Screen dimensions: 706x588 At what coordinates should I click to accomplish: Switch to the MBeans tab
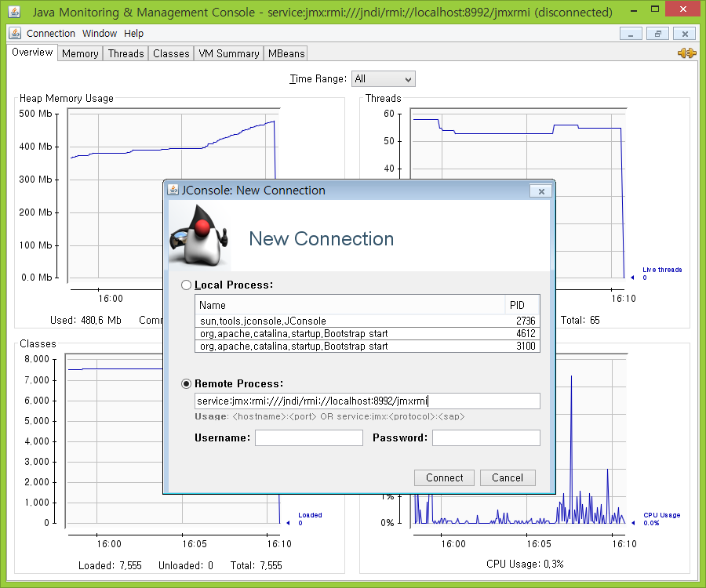click(x=286, y=53)
